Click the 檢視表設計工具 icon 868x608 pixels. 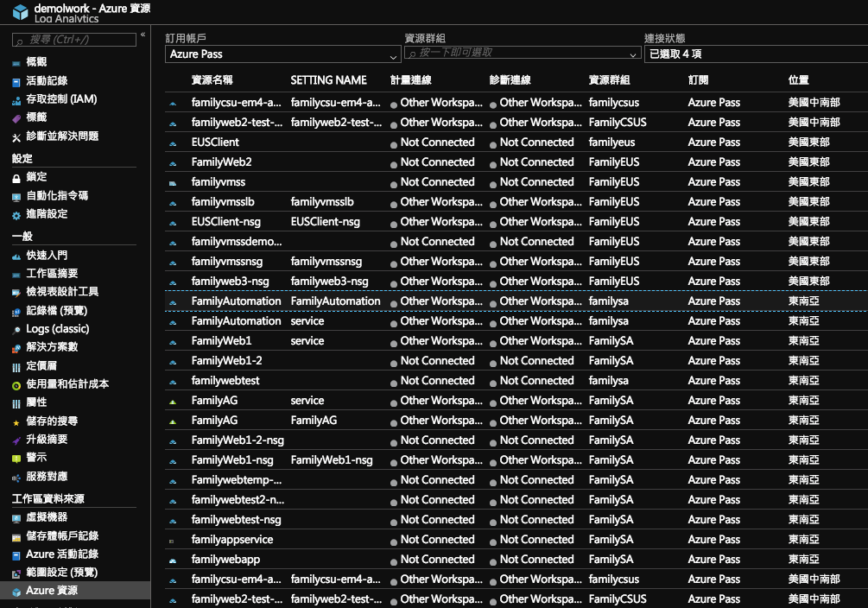16,293
